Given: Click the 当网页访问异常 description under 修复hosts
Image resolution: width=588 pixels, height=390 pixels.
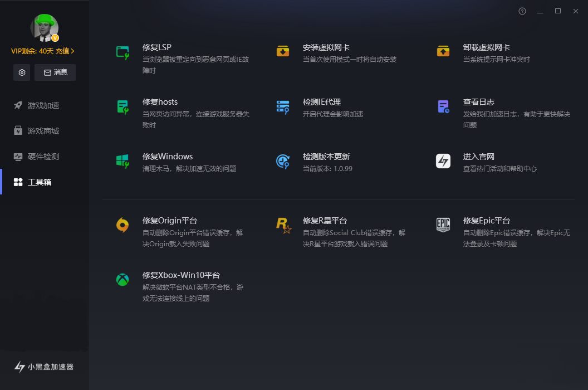Looking at the screenshot, I should click(196, 119).
